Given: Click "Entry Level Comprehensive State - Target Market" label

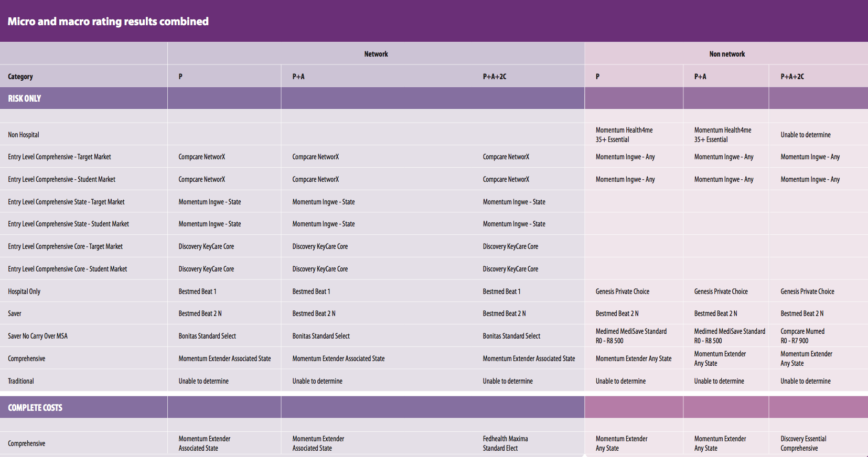Looking at the screenshot, I should pos(66,202).
